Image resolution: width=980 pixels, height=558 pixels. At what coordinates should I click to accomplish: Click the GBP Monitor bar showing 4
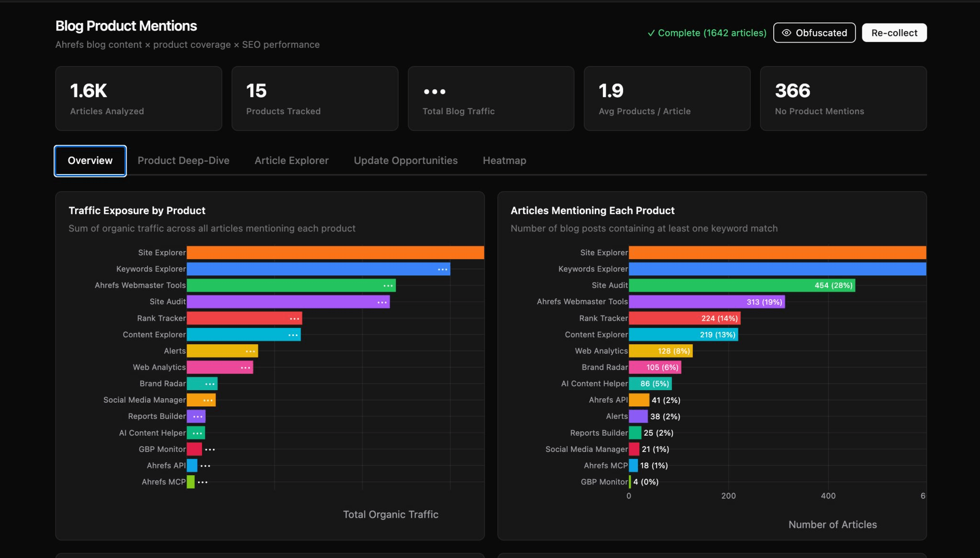(630, 481)
